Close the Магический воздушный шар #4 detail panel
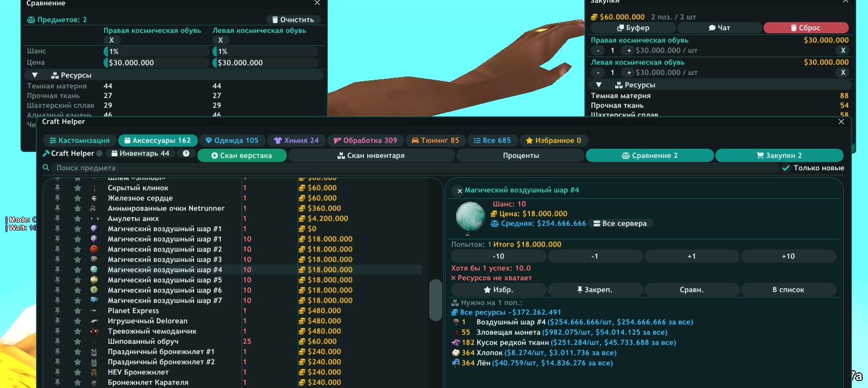 click(x=459, y=191)
